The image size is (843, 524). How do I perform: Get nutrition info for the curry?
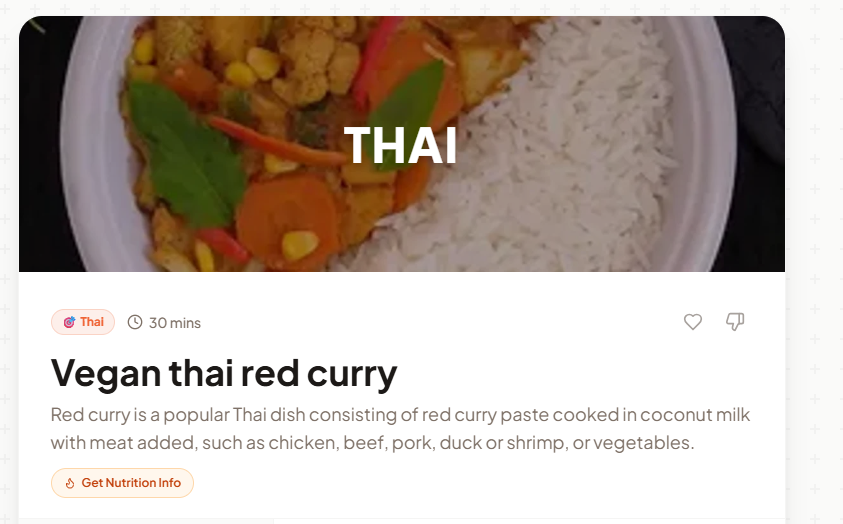pos(123,483)
